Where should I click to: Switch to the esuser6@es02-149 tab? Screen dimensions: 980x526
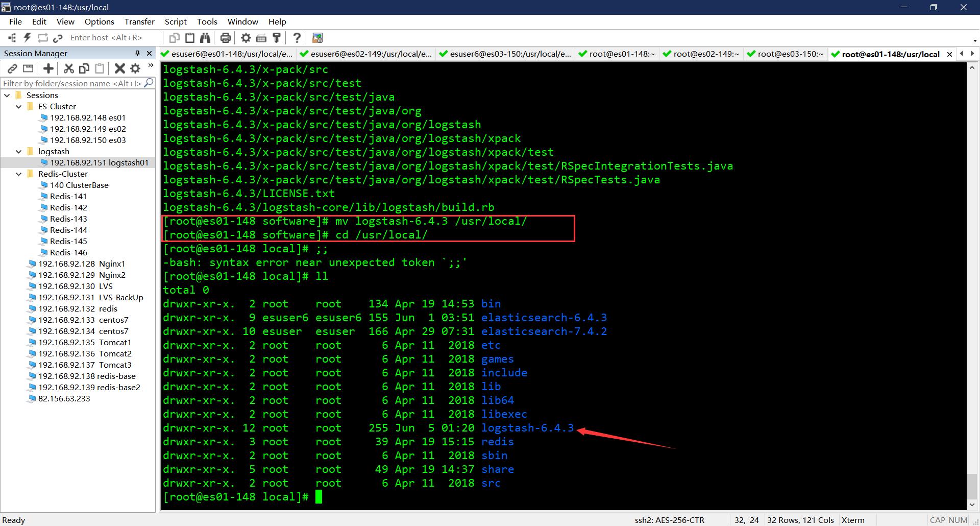(366, 54)
